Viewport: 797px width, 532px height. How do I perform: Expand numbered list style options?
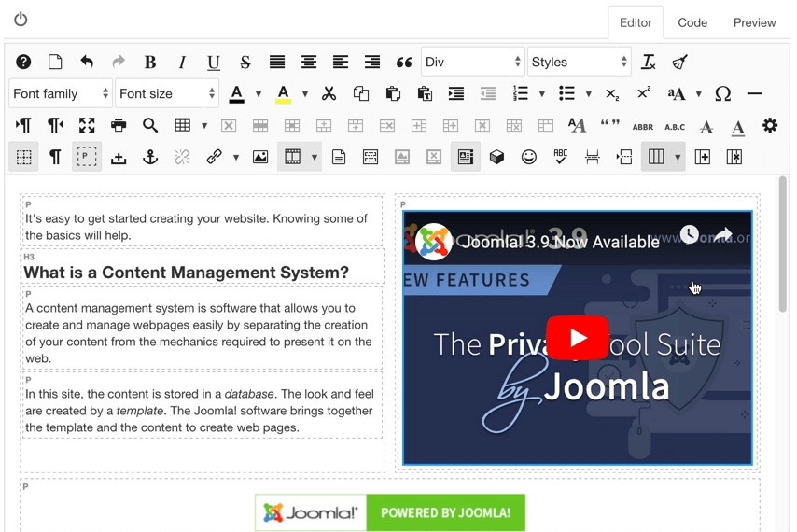542,94
